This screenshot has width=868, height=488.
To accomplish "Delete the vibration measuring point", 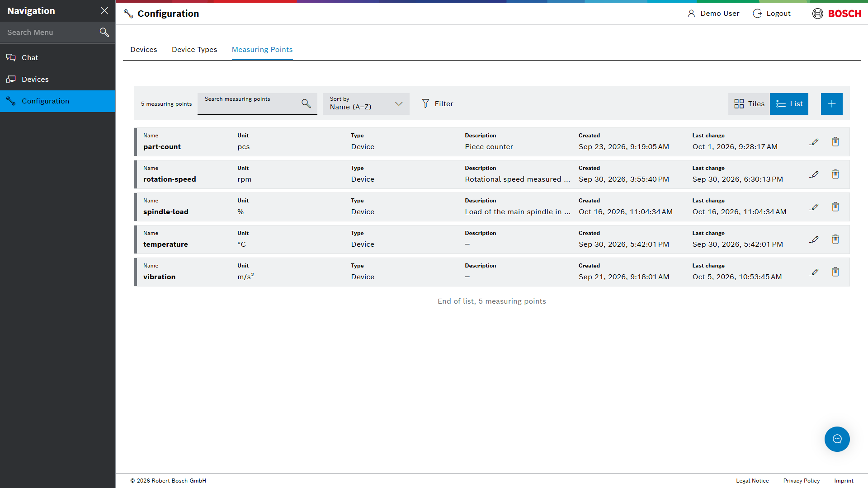I will click(835, 272).
